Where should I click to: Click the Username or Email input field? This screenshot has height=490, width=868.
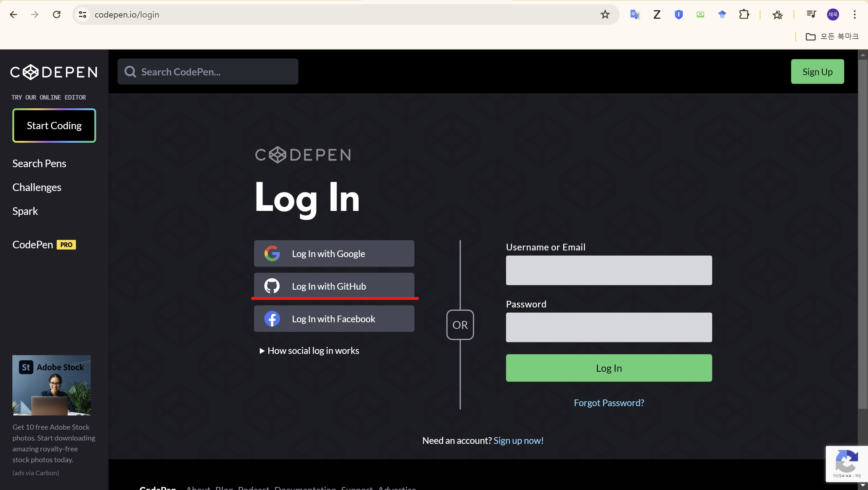click(608, 270)
